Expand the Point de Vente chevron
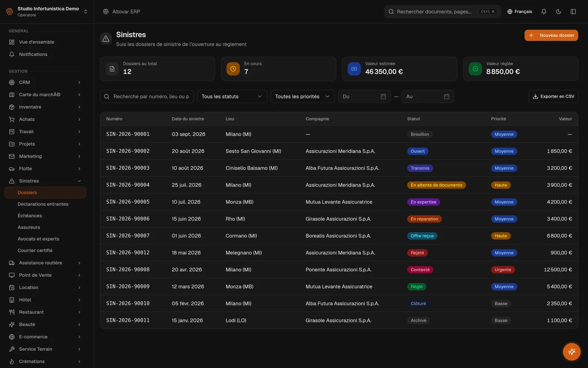This screenshot has height=368, width=588. pyautogui.click(x=79, y=275)
